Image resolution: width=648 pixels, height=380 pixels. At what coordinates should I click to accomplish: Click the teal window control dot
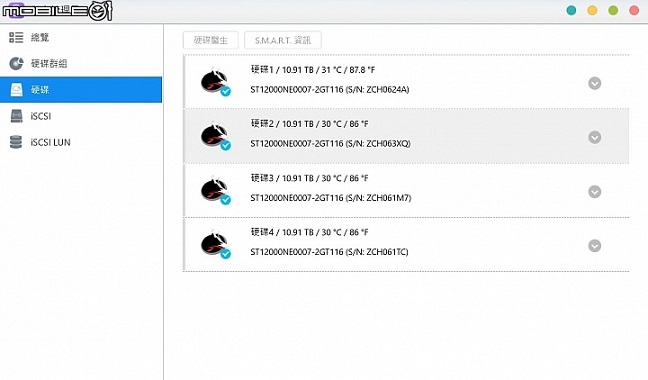pos(571,10)
